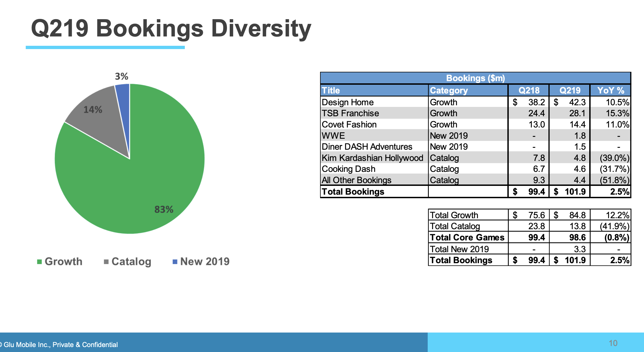644x352 pixels.
Task: Select the blue New 2019 legend swatch
Action: click(175, 262)
